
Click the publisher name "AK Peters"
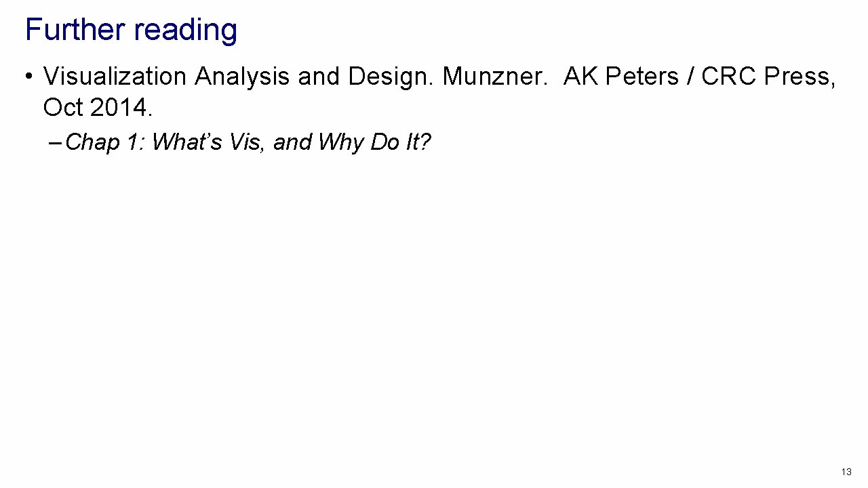pyautogui.click(x=621, y=77)
